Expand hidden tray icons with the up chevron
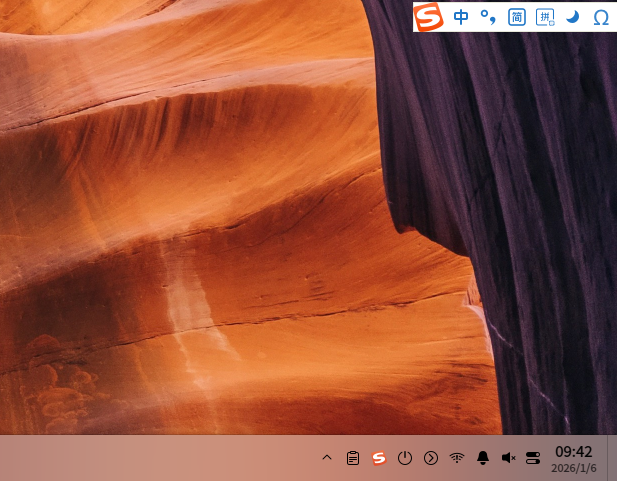This screenshot has height=481, width=617. tap(327, 457)
